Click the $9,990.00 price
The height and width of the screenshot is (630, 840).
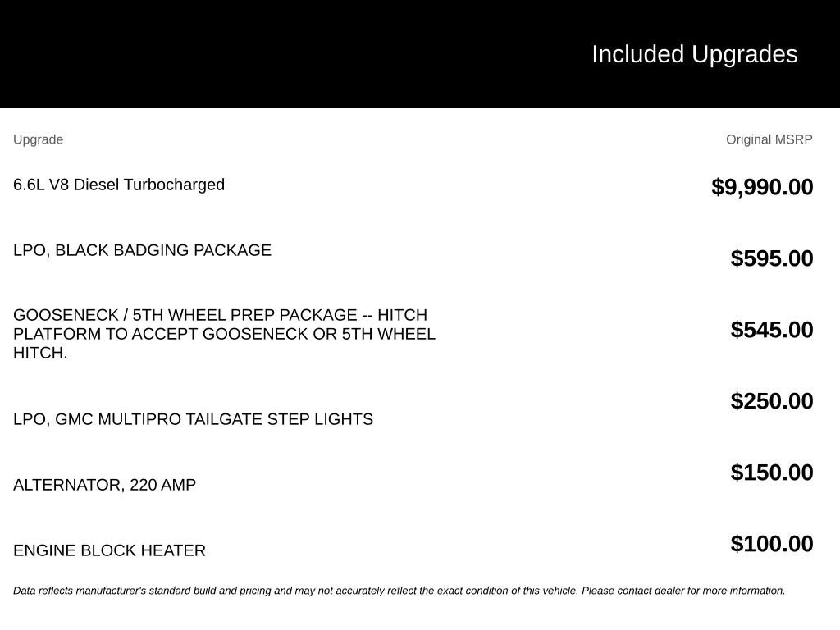[762, 188]
